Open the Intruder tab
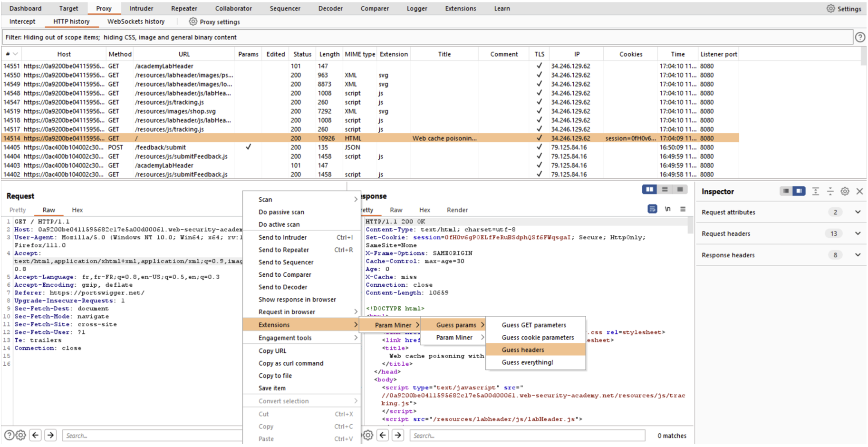Viewport: 868px width, 447px height. [141, 9]
